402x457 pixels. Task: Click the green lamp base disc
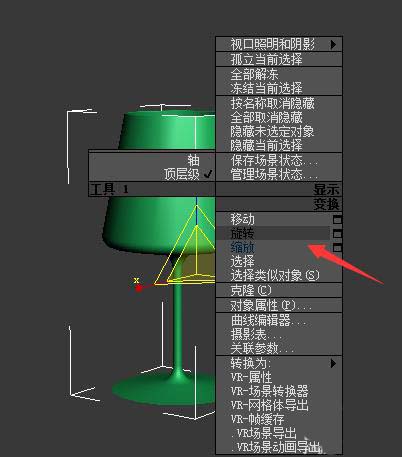[163, 388]
